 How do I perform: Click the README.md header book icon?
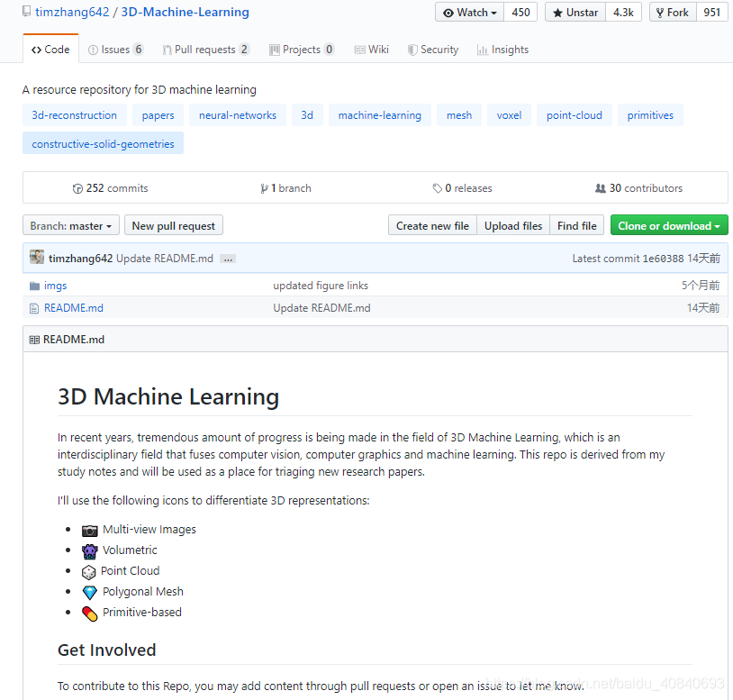coord(34,340)
